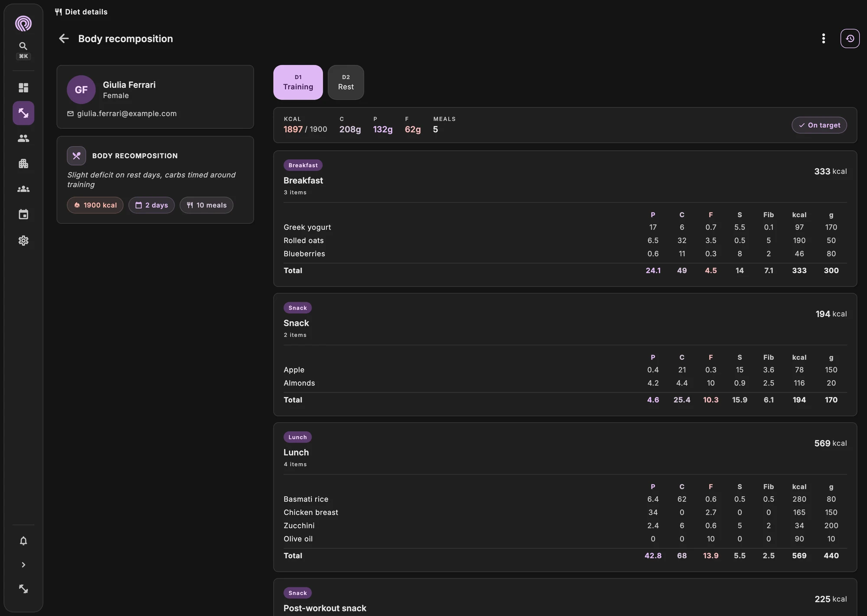Select the Almonds row in Snack
Viewport: 867px width, 616px height.
565,383
